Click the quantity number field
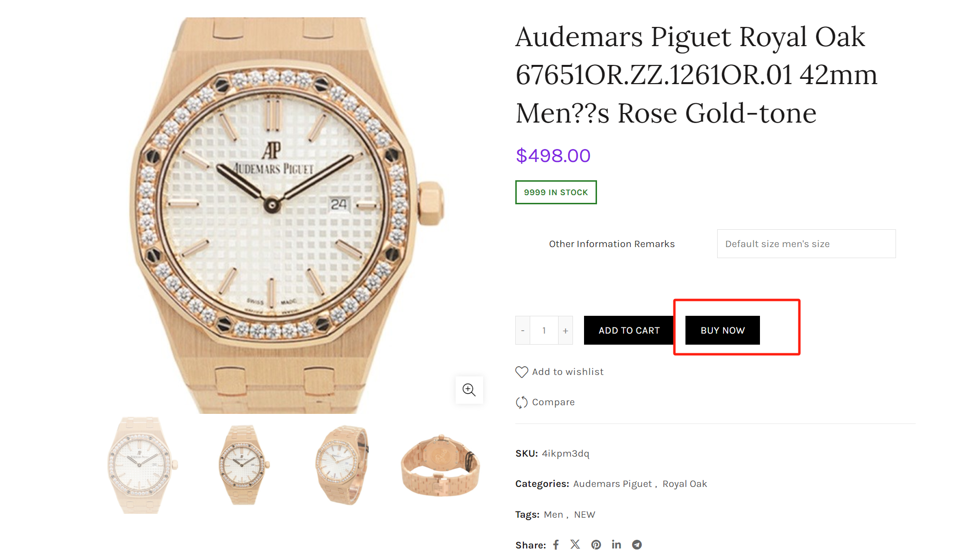 [x=544, y=331]
